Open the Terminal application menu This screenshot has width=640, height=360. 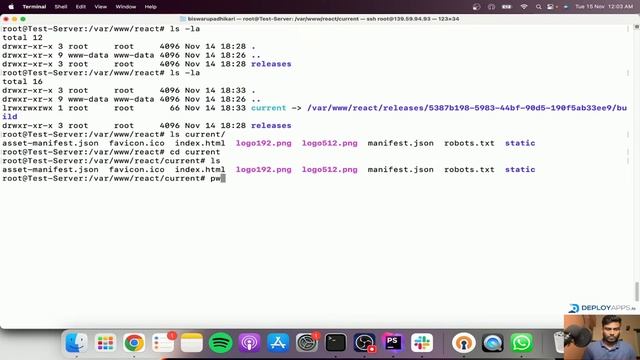[34, 7]
